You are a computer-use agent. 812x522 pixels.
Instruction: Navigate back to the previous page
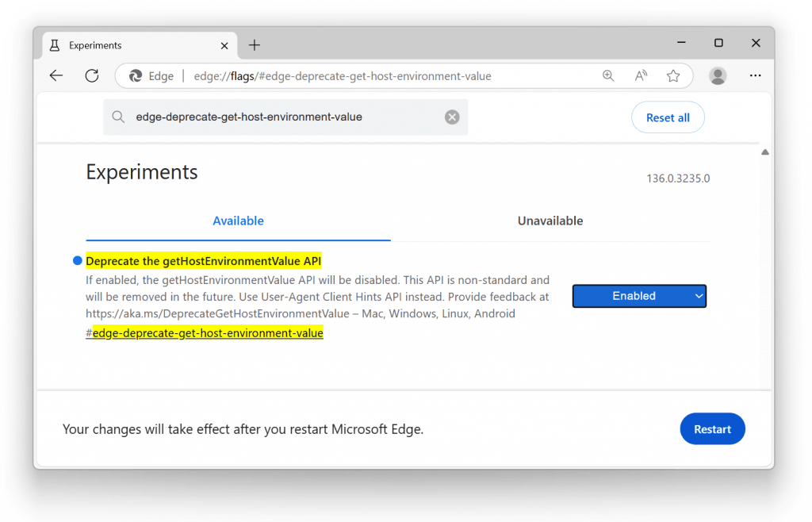click(56, 75)
